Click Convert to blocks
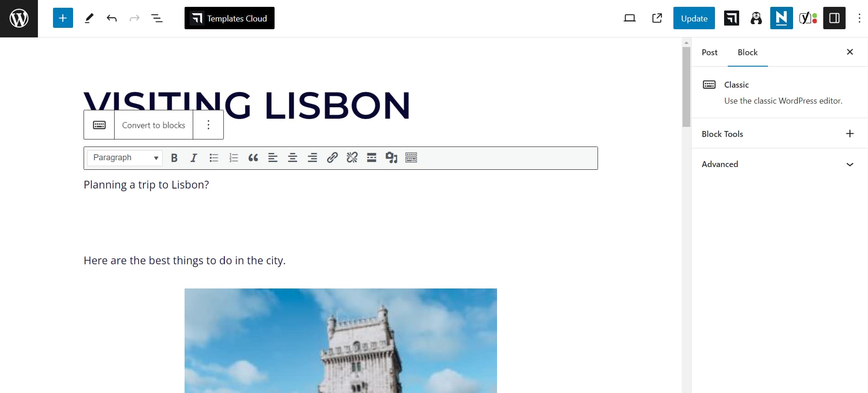Image resolution: width=868 pixels, height=393 pixels. [153, 125]
